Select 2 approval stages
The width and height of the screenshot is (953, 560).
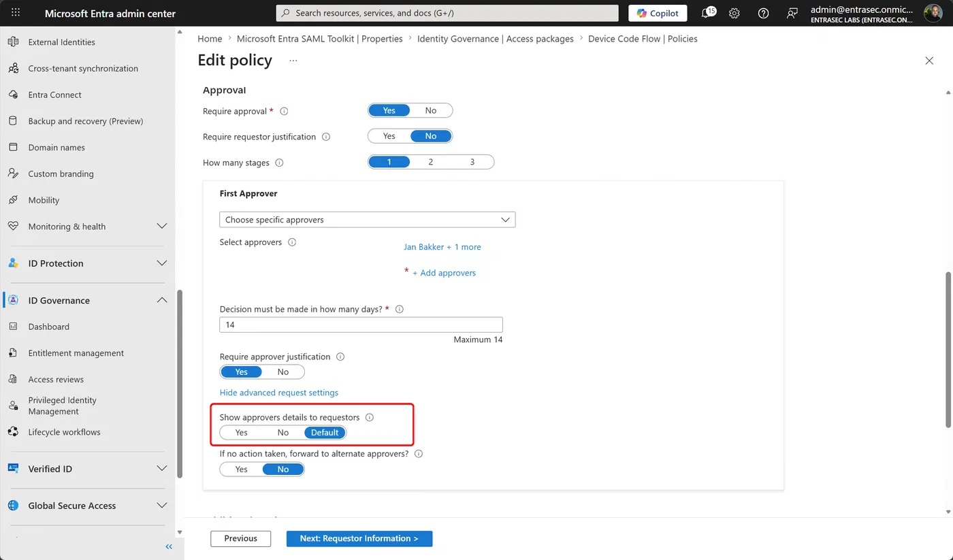pyautogui.click(x=431, y=162)
